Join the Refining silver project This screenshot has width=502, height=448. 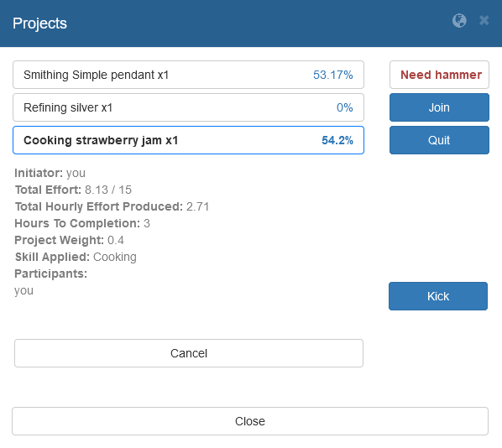(439, 107)
